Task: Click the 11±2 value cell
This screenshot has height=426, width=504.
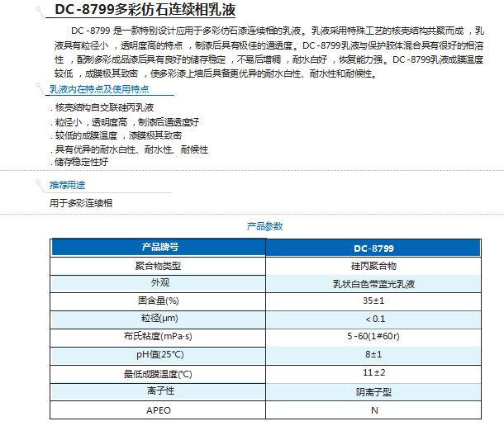Action: [x=373, y=374]
